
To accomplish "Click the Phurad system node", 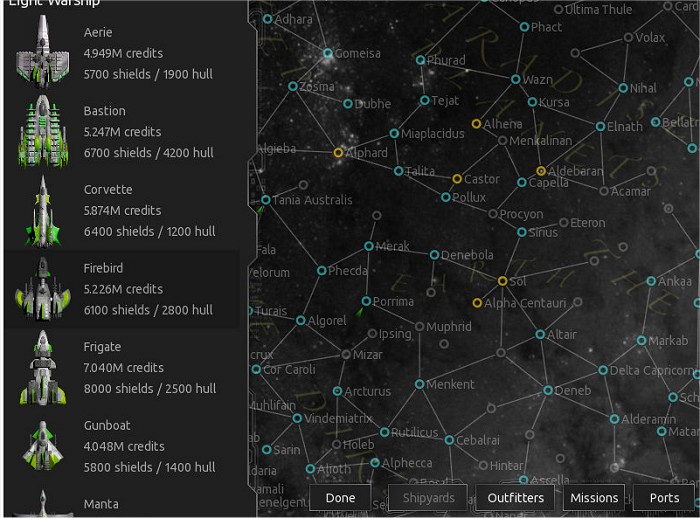I will coord(420,60).
